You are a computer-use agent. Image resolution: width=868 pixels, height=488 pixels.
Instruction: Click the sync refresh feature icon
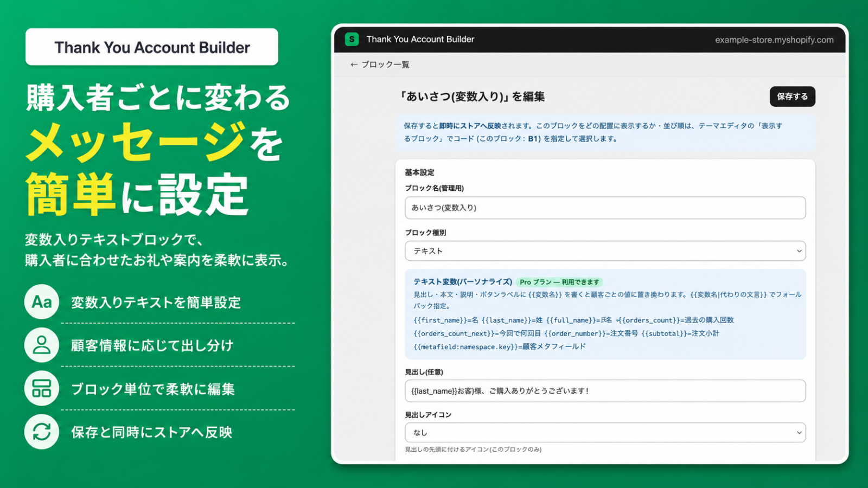pyautogui.click(x=42, y=432)
